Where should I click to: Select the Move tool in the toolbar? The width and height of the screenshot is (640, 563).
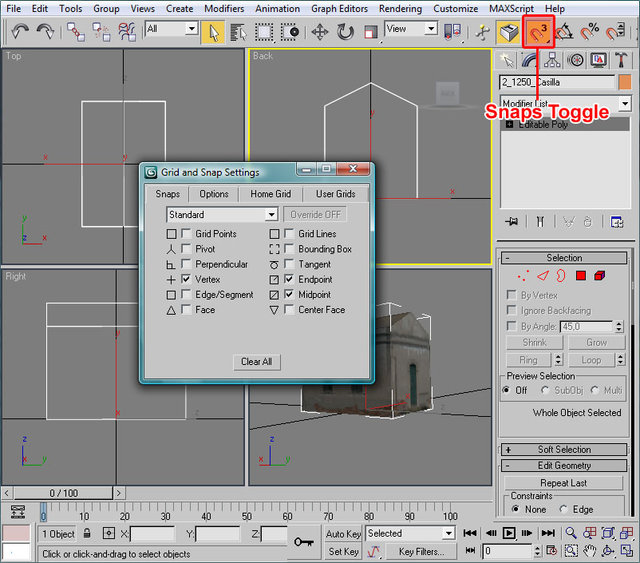(320, 31)
